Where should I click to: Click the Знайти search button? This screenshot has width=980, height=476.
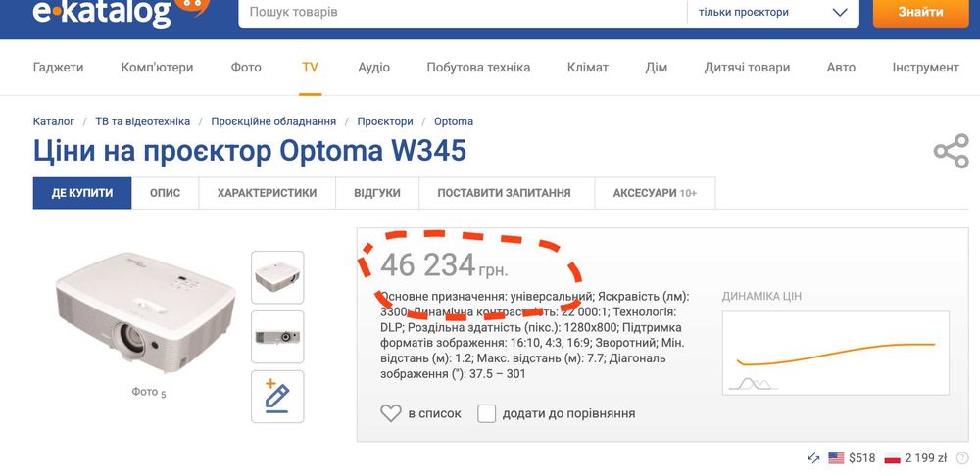[x=920, y=12]
